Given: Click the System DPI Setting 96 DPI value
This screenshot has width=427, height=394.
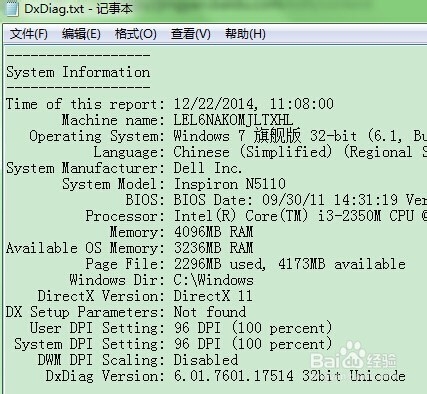Looking at the screenshot, I should pyautogui.click(x=253, y=344).
